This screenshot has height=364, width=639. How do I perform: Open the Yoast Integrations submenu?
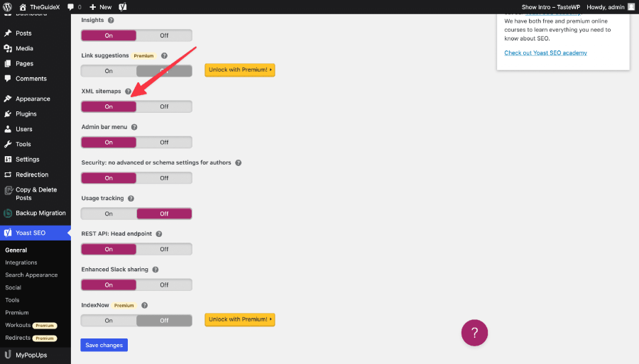coord(21,263)
